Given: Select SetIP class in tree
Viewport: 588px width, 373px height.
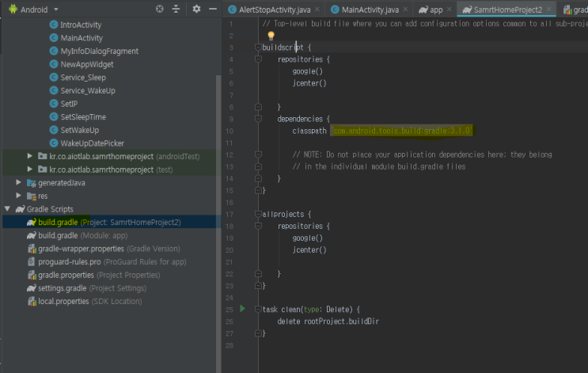Looking at the screenshot, I should pyautogui.click(x=69, y=104).
